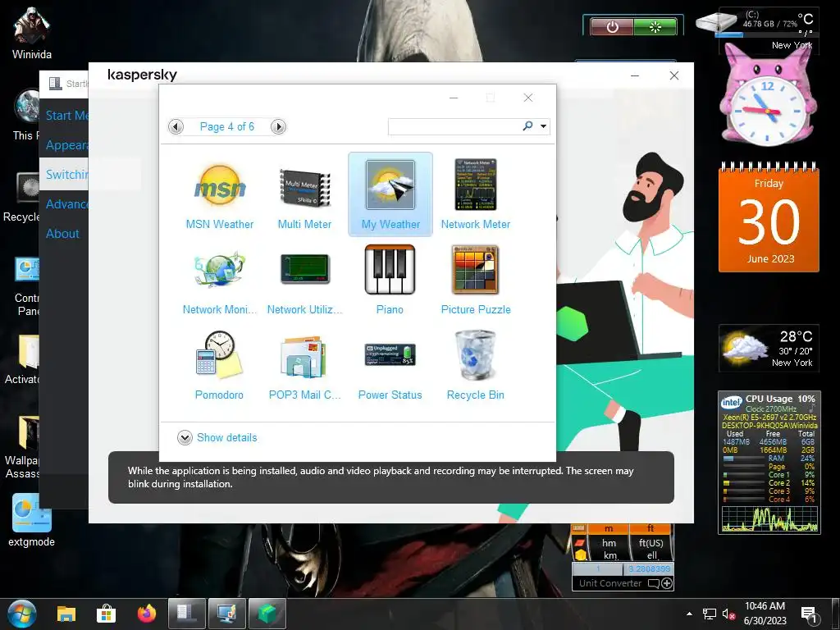Click the muted volume tray icon
840x630 pixels.
click(x=728, y=614)
